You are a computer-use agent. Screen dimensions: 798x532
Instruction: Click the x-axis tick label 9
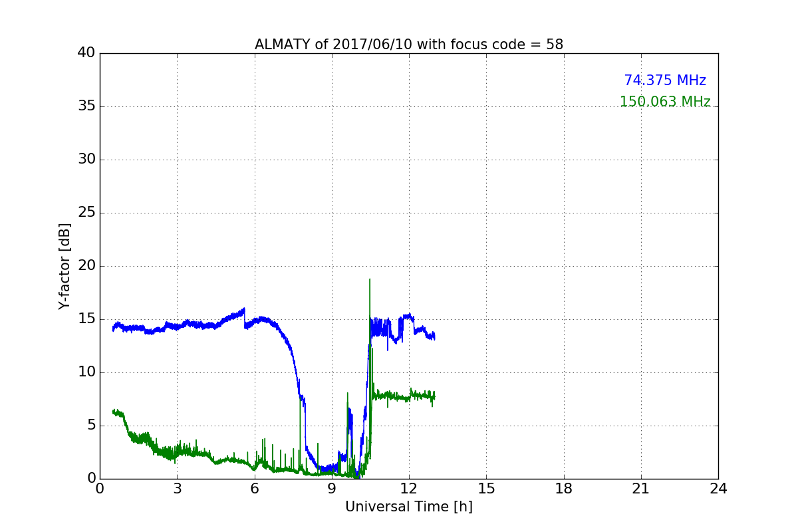(x=332, y=489)
